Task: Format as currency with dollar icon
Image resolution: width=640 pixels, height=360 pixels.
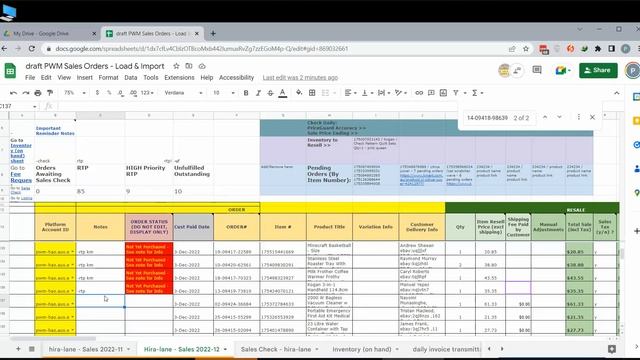Action: [x=97, y=93]
